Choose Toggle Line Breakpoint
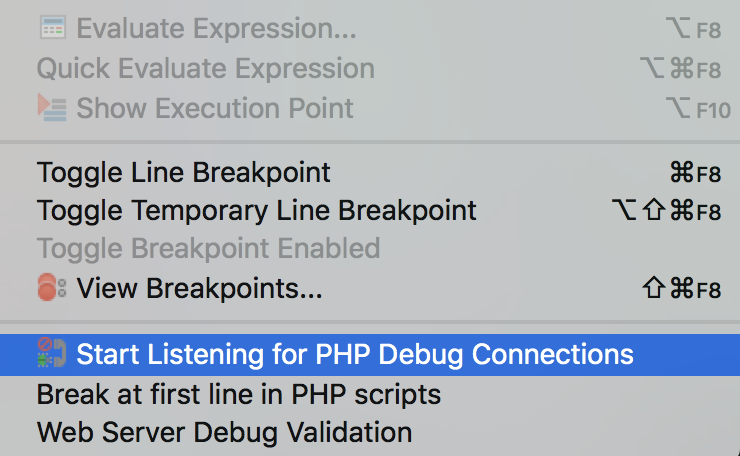This screenshot has height=456, width=740. coord(184,172)
